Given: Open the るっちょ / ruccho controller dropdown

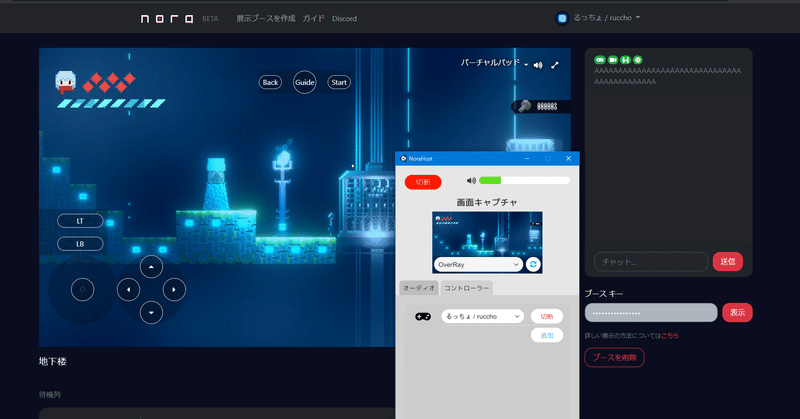Looking at the screenshot, I should [483, 316].
